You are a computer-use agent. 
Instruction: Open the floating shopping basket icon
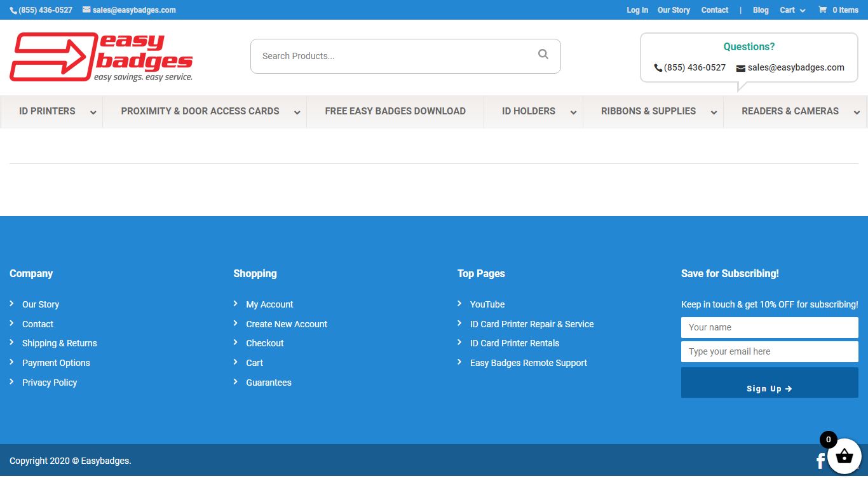point(844,457)
